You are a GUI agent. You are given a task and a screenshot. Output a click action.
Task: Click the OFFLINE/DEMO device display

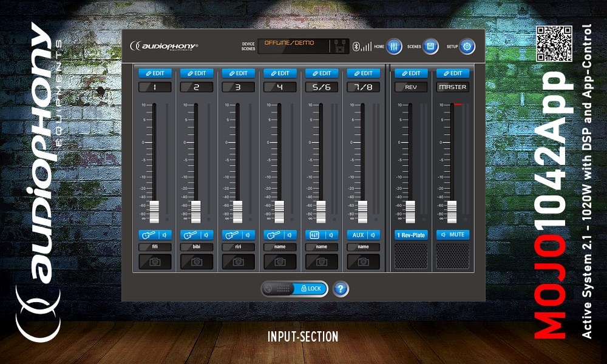[303, 47]
